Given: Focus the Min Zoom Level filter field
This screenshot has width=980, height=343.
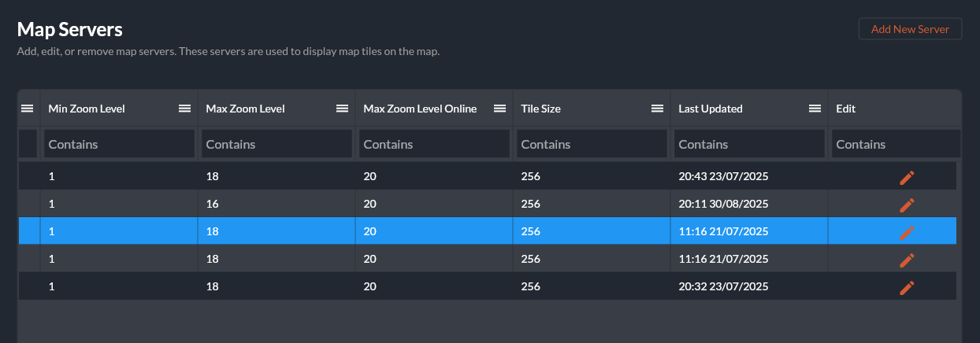Looking at the screenshot, I should pyautogui.click(x=119, y=144).
